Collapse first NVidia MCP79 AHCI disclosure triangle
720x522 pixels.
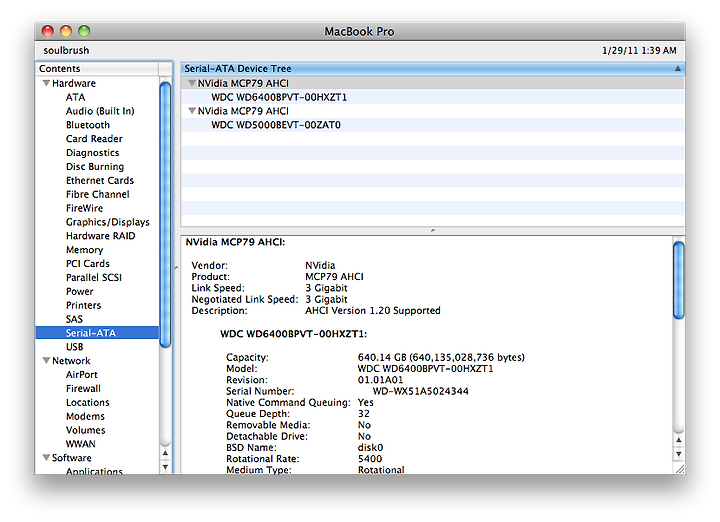point(192,83)
